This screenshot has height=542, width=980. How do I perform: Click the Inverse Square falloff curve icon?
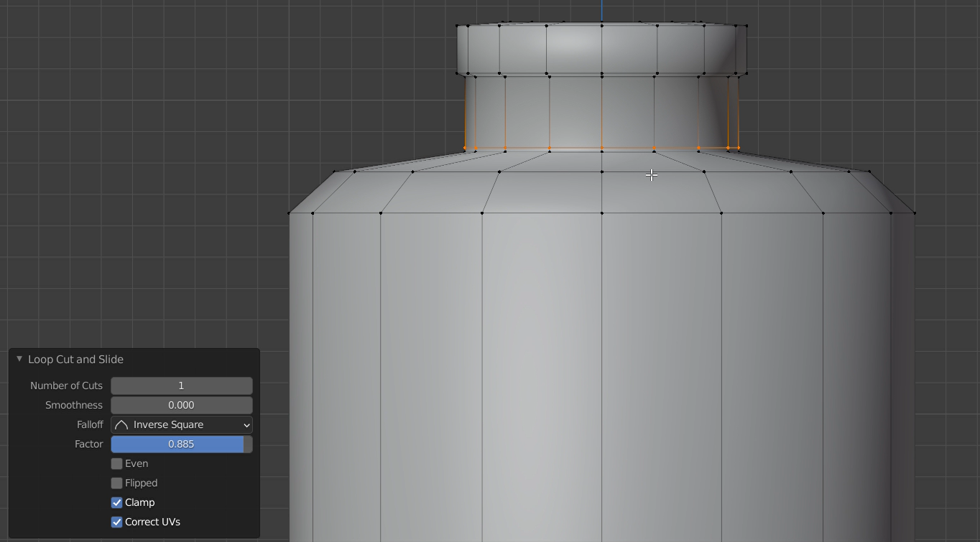(x=121, y=425)
